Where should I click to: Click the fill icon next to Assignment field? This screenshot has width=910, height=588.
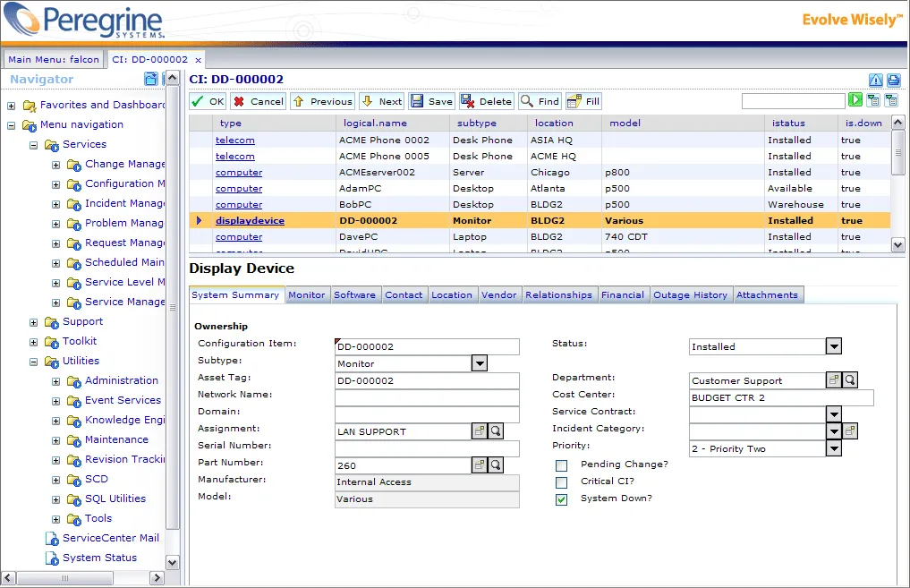(x=480, y=431)
